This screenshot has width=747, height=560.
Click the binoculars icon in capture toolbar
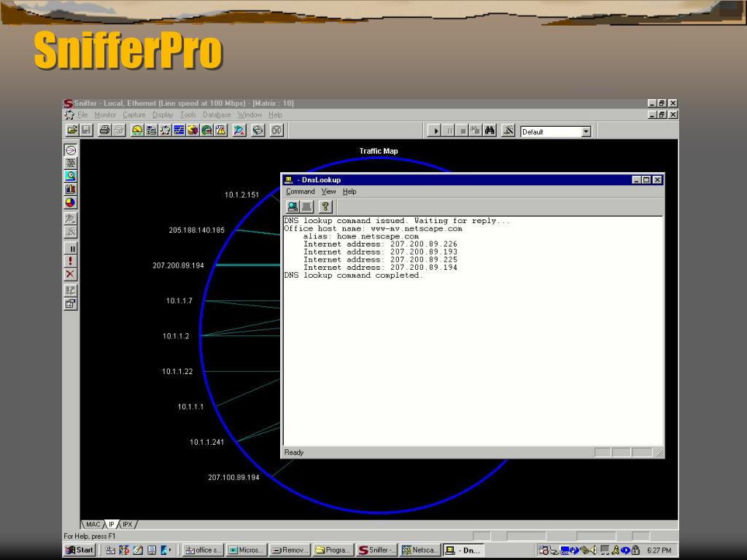(x=490, y=131)
